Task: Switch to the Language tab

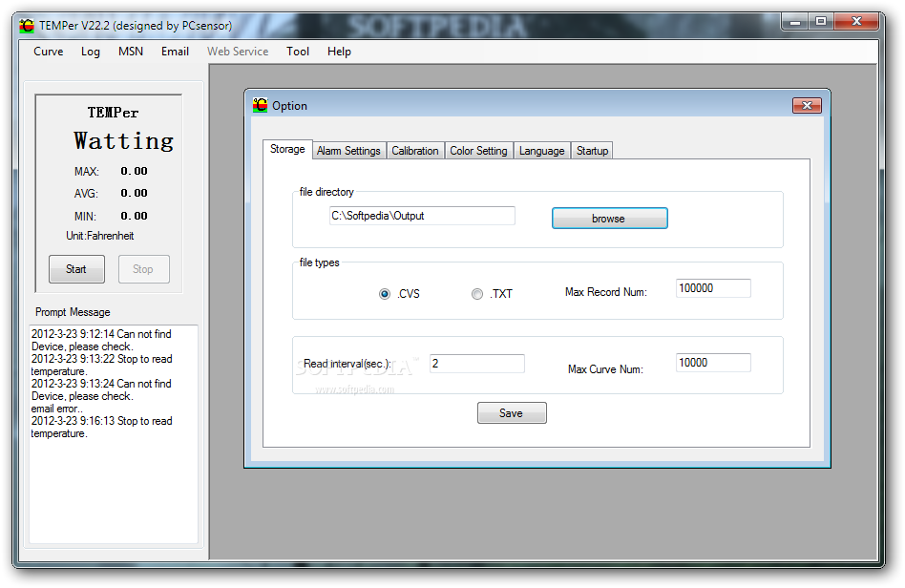Action: pyautogui.click(x=542, y=151)
